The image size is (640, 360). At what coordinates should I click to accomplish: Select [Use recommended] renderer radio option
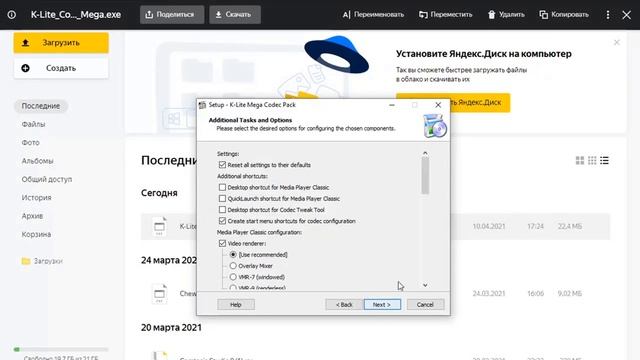pos(233,255)
